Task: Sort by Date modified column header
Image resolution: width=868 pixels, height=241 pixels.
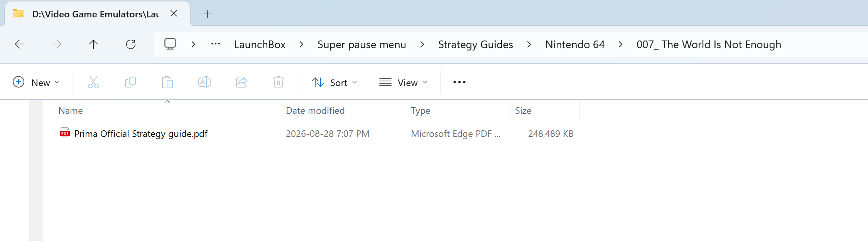Action: click(x=315, y=111)
